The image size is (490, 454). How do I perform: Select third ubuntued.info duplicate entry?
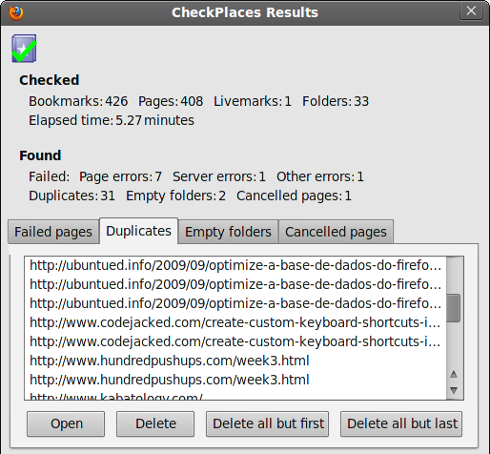click(235, 303)
